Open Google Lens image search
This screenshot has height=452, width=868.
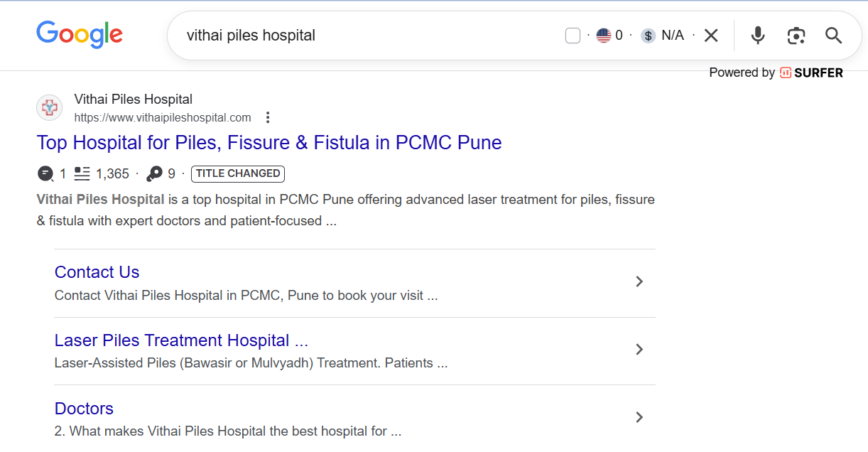tap(796, 36)
